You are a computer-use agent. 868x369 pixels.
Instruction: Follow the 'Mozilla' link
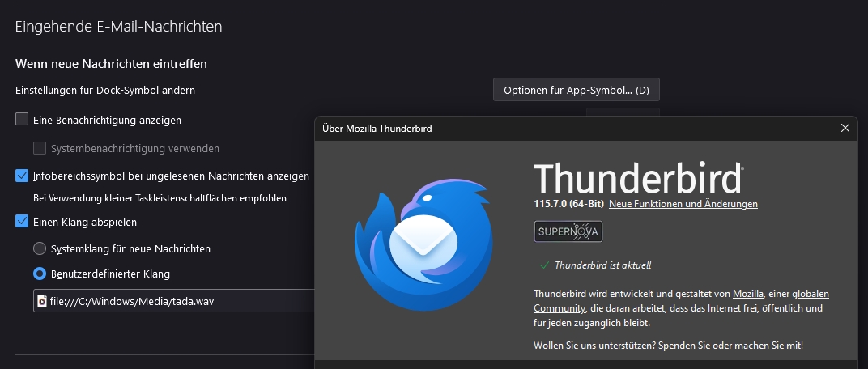coord(748,294)
